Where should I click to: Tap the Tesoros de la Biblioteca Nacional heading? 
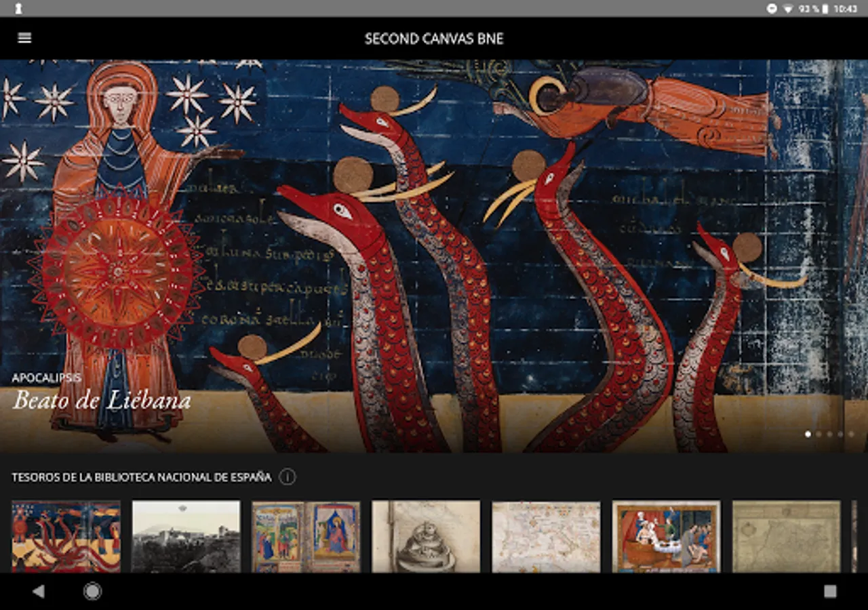142,477
